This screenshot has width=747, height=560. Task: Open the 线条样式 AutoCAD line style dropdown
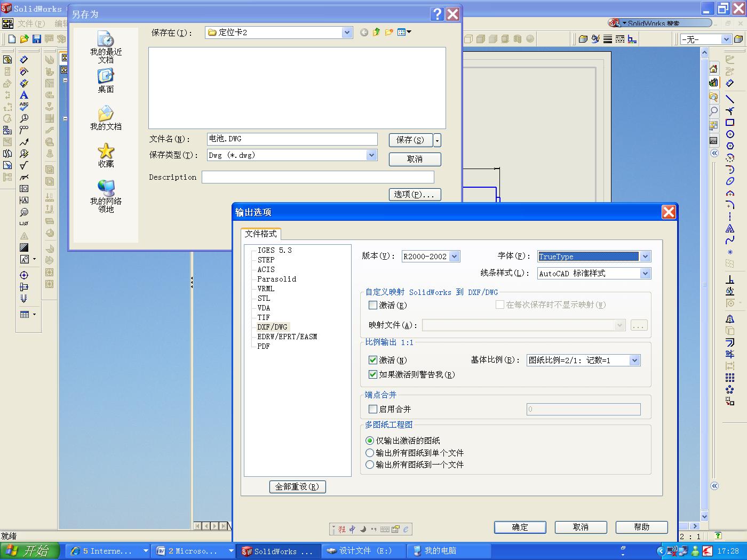645,274
